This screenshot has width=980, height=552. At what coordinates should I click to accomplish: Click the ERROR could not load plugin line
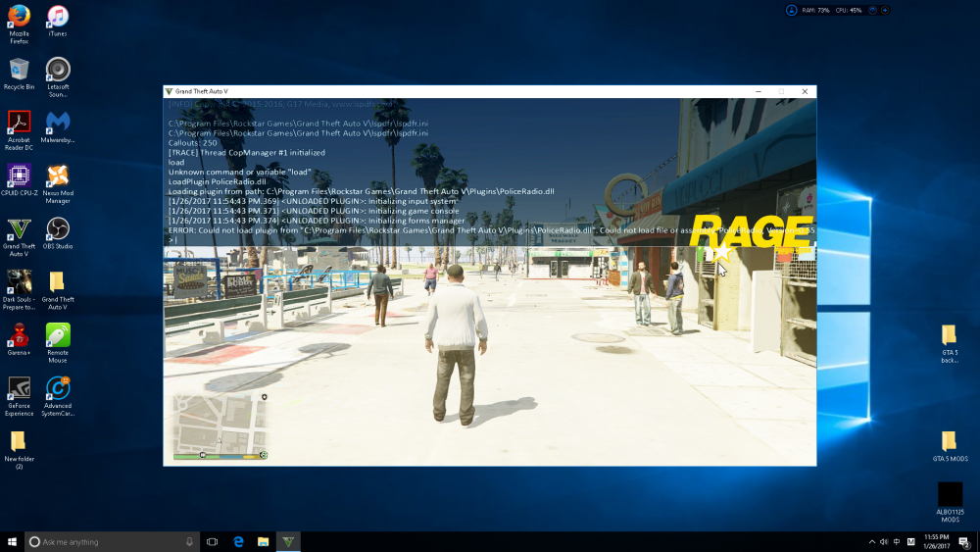[491, 230]
